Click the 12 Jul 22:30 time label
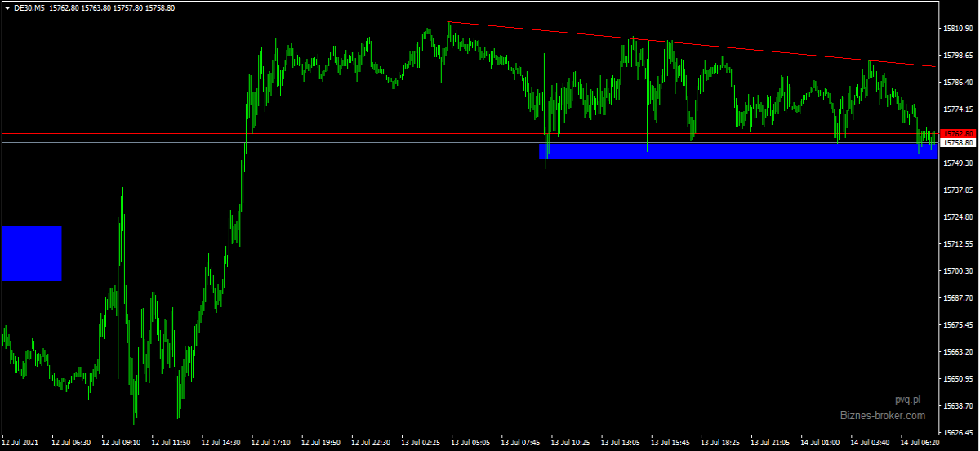Viewport: 980px width, 451px height. [370, 443]
